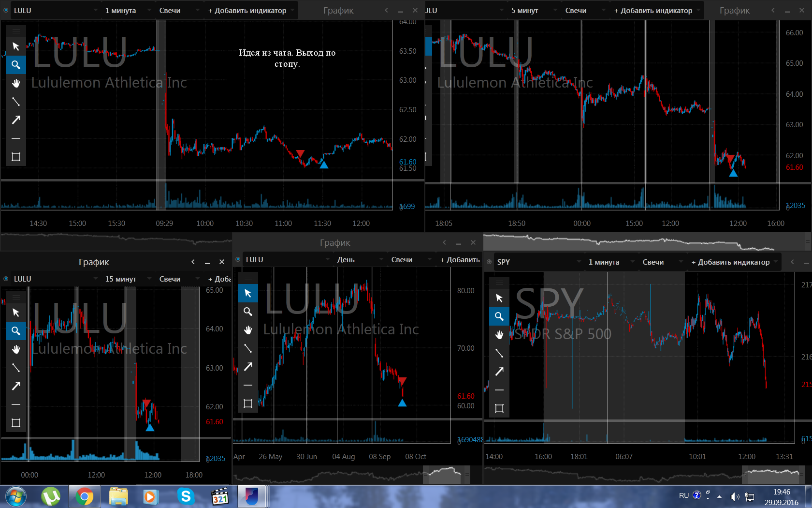The image size is (812, 508).
Task: Click the overview scrollbar strip under the LULU 5-minute chart
Action: 648,242
